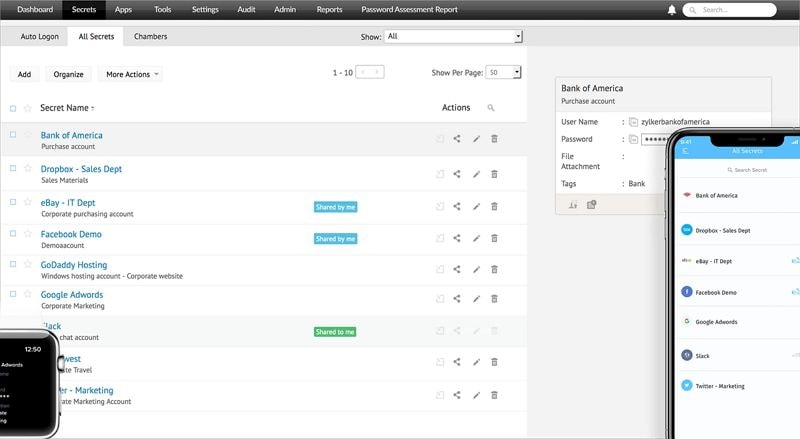The height and width of the screenshot is (439, 800).
Task: Edit the eBay - IT Dept secret
Action: (476, 207)
